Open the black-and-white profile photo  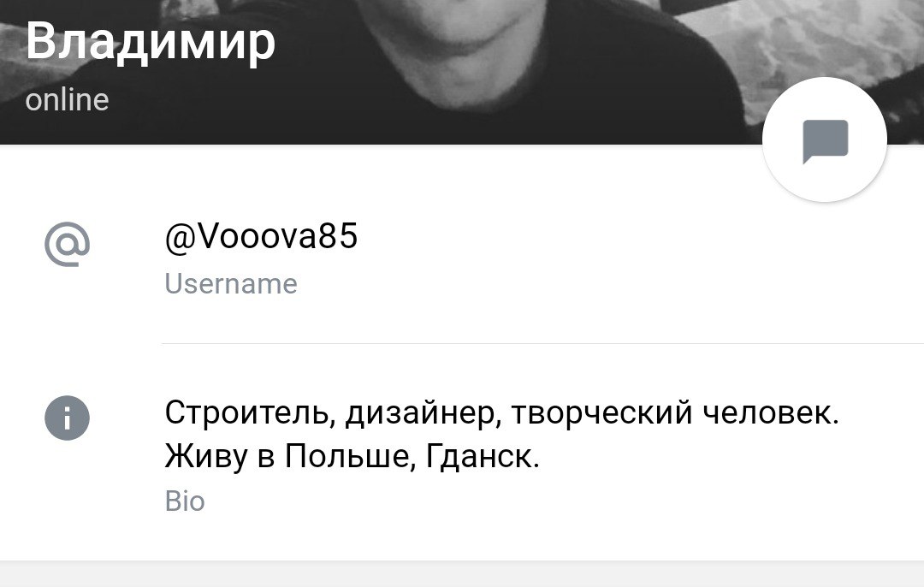(462, 72)
